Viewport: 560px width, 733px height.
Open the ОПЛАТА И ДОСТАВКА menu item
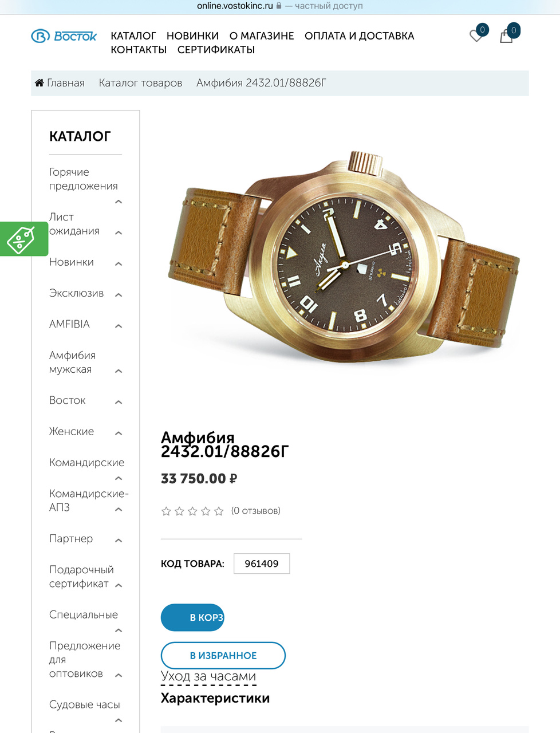pyautogui.click(x=359, y=36)
